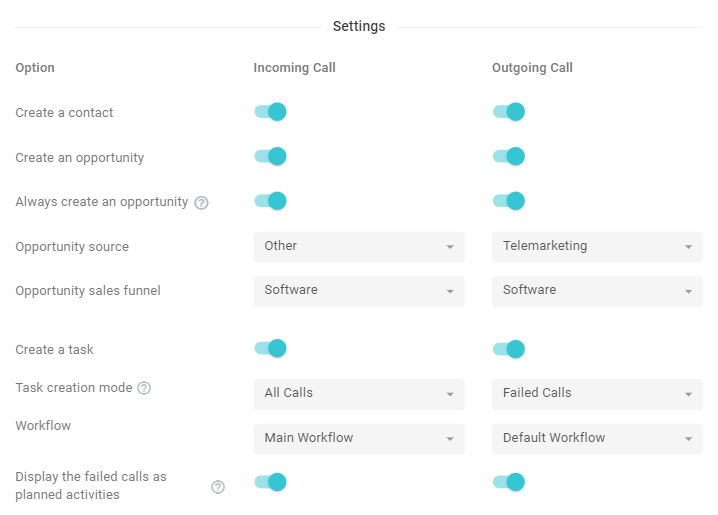Turn off Always create opportunity for Outgoing Call
718x515 pixels.
[509, 201]
